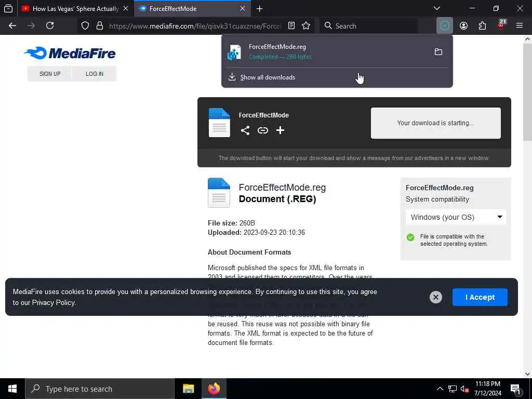The width and height of the screenshot is (532, 399).
Task: Copy link with the chain icon
Action: (262, 130)
